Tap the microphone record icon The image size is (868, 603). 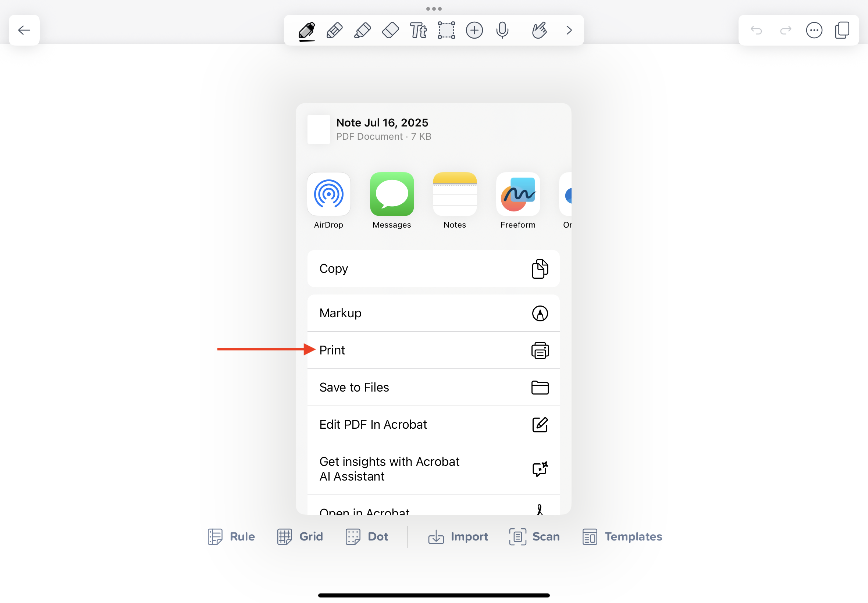point(502,30)
